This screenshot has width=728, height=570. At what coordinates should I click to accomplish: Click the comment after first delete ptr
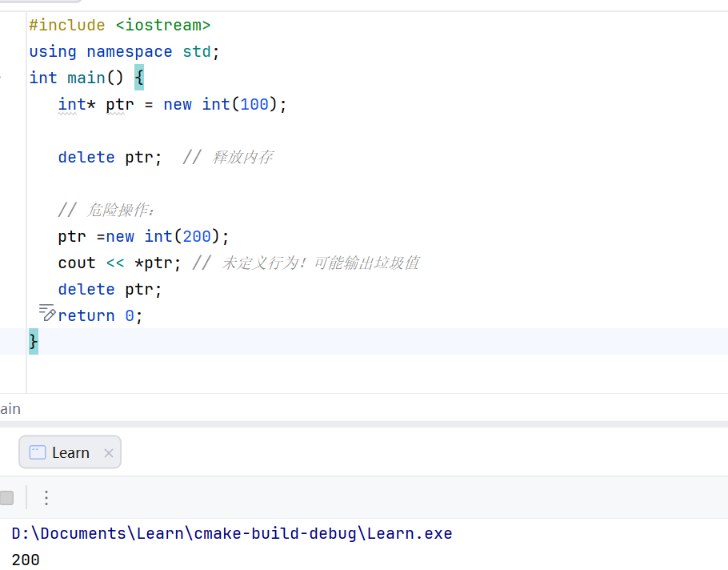pyautogui.click(x=228, y=157)
